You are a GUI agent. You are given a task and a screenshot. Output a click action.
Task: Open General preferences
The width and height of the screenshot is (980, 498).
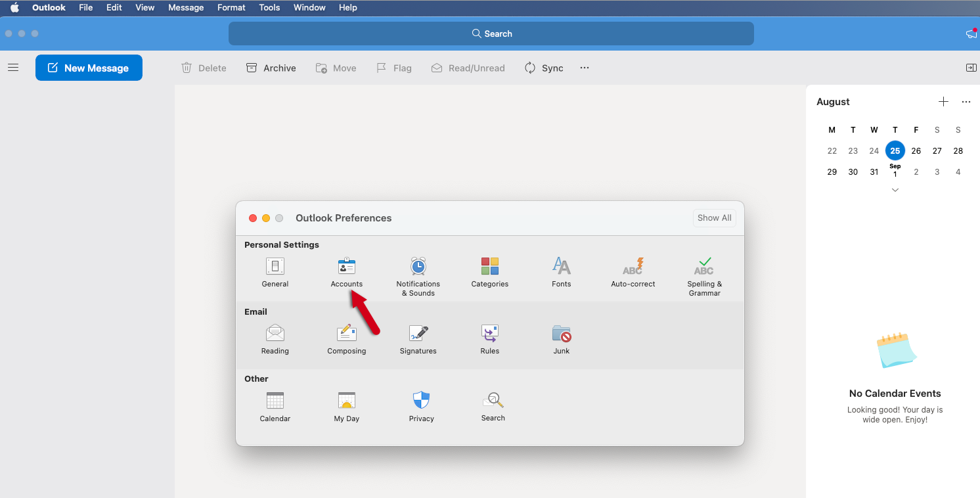pyautogui.click(x=275, y=273)
